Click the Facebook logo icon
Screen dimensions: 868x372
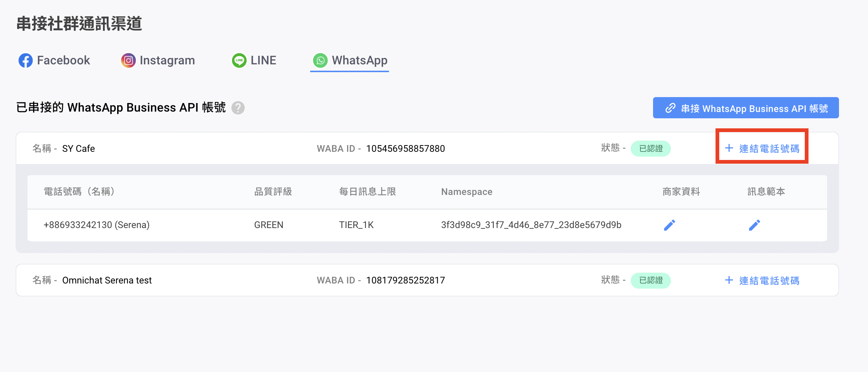coord(26,61)
